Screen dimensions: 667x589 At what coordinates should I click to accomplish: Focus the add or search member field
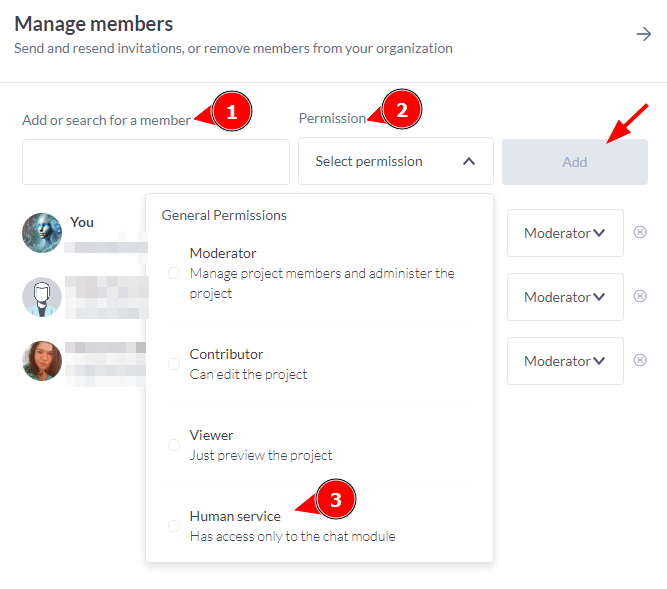point(156,162)
